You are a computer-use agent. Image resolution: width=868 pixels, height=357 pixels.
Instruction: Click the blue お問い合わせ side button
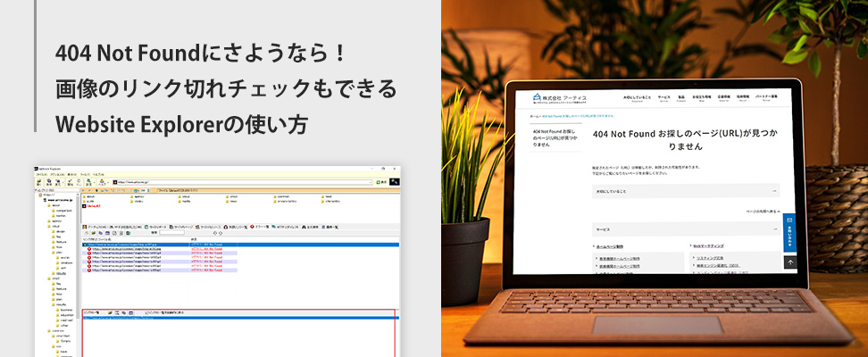[x=789, y=232]
